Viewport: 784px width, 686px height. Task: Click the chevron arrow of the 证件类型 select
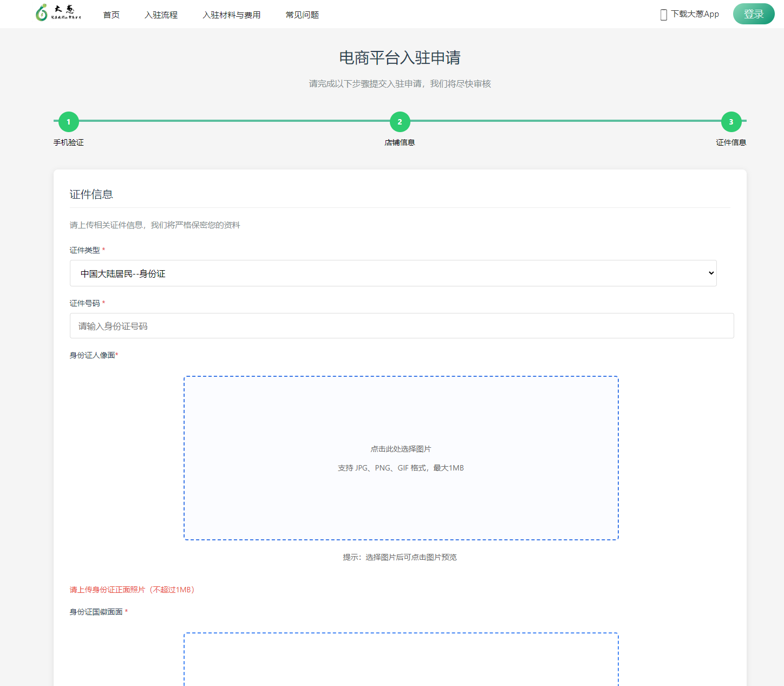pyautogui.click(x=711, y=273)
